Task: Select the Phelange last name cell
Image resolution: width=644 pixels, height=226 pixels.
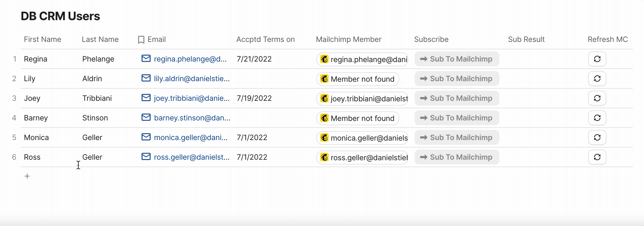Action: click(x=98, y=59)
